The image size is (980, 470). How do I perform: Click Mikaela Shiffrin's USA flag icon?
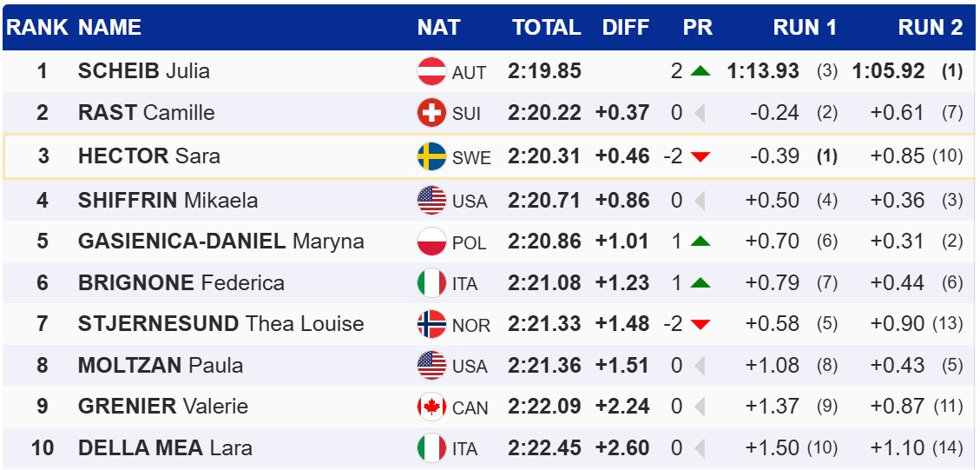click(431, 200)
